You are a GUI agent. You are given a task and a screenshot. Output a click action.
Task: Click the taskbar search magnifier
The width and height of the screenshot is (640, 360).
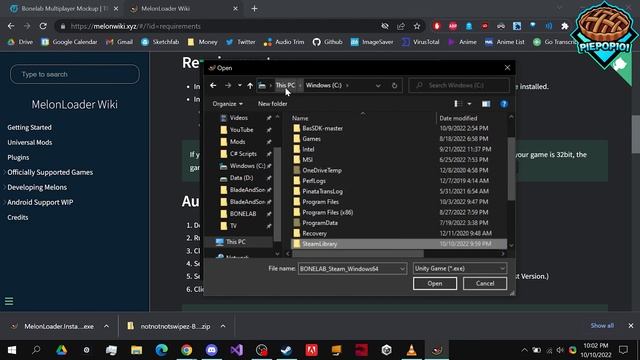pyautogui.click(x=36, y=350)
